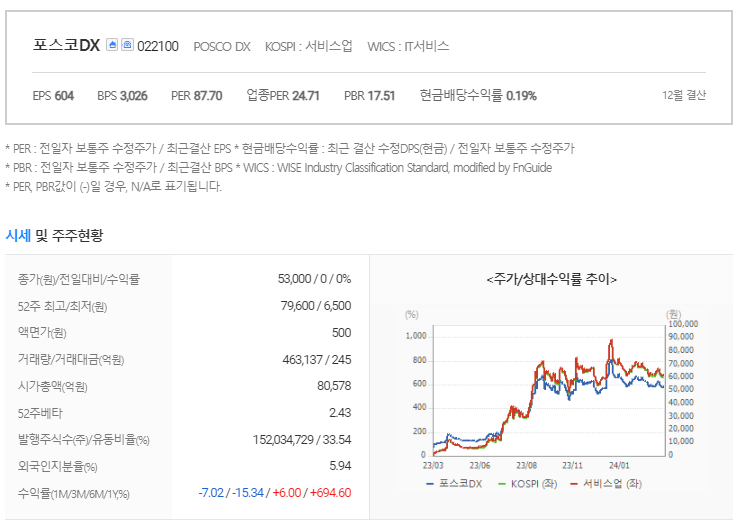Click the 종가(원)/전일대비/수익률 row label
Image resolution: width=740 pixels, height=522 pixels.
[x=79, y=279]
